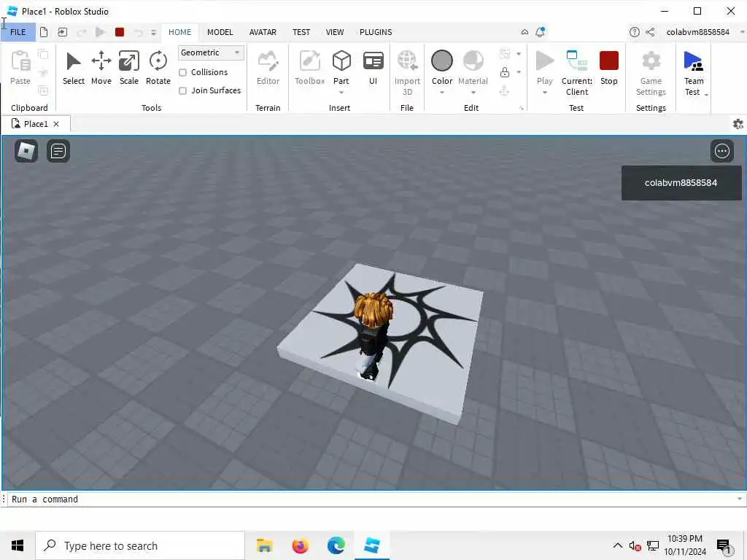The height and width of the screenshot is (560, 747).
Task: Open the command bar history dropdown
Action: pyautogui.click(x=740, y=499)
